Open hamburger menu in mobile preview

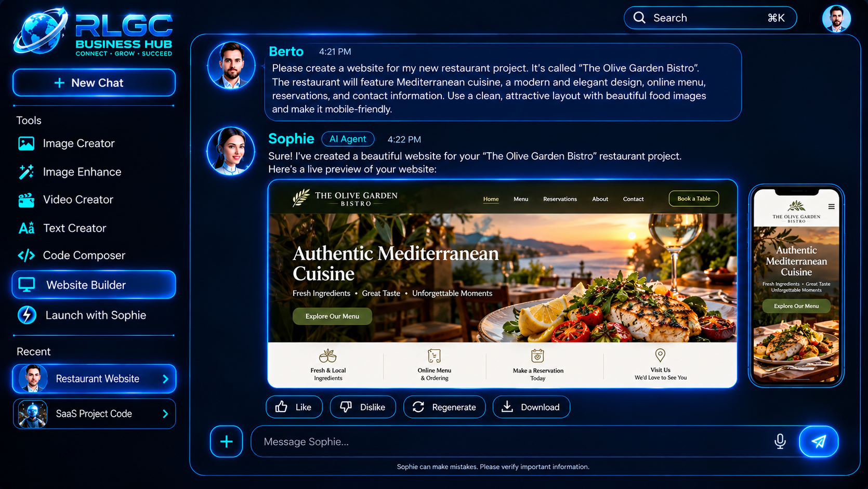click(x=831, y=206)
